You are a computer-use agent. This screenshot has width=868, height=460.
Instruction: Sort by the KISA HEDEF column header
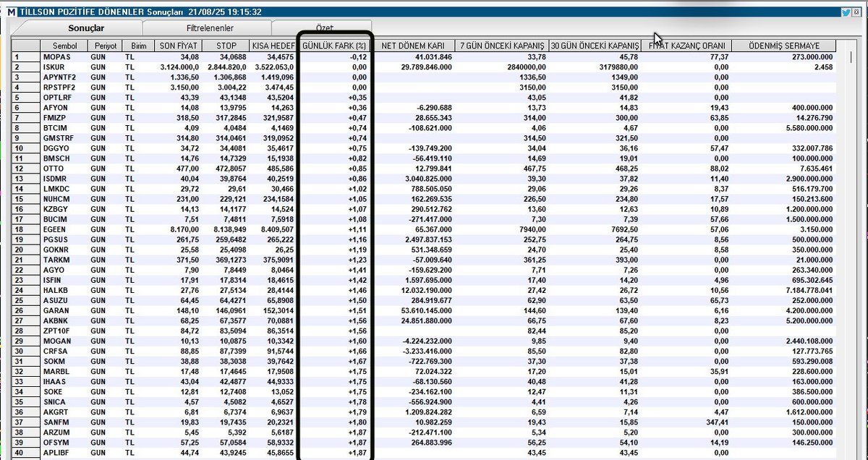pyautogui.click(x=273, y=44)
